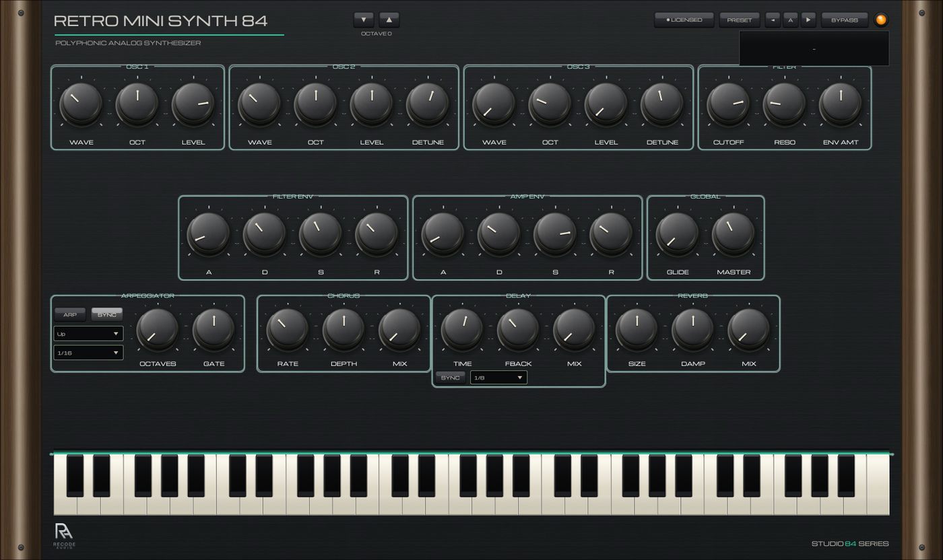Click the chorus MIX knob
This screenshot has height=560, width=943.
pos(399,329)
